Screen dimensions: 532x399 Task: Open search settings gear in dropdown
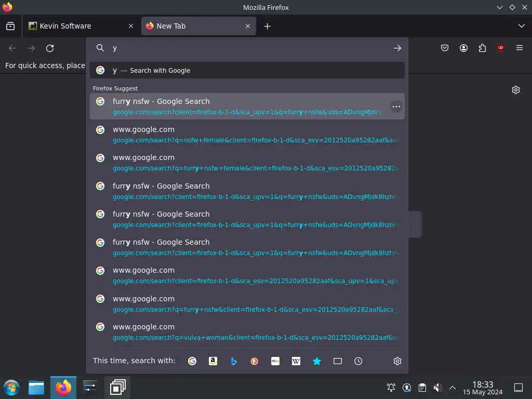pos(397,361)
